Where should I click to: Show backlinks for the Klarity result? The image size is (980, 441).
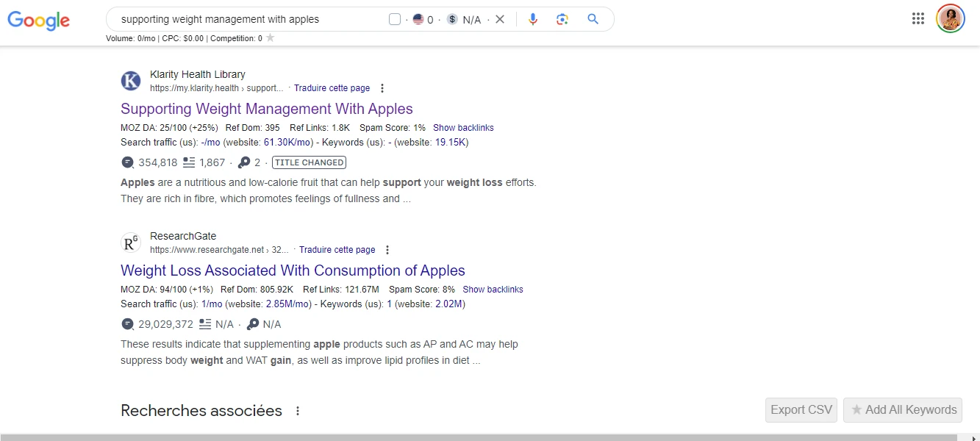[463, 128]
